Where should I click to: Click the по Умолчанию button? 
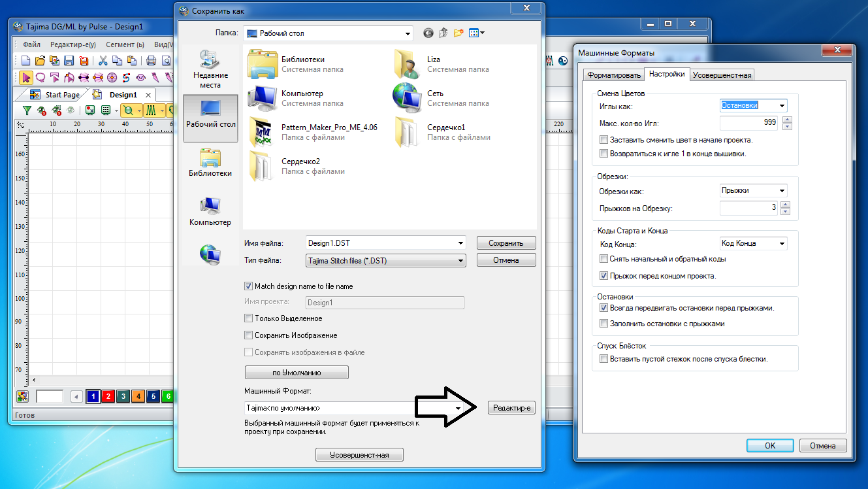[297, 373]
